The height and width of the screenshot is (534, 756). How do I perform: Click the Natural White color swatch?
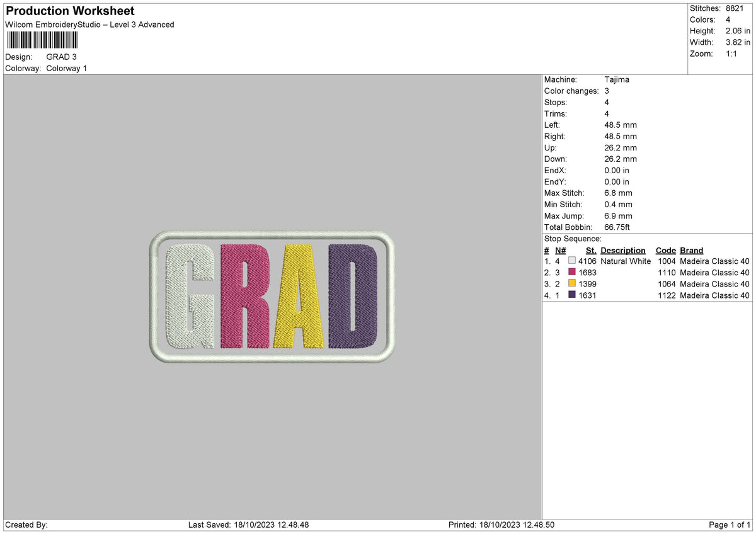click(572, 261)
